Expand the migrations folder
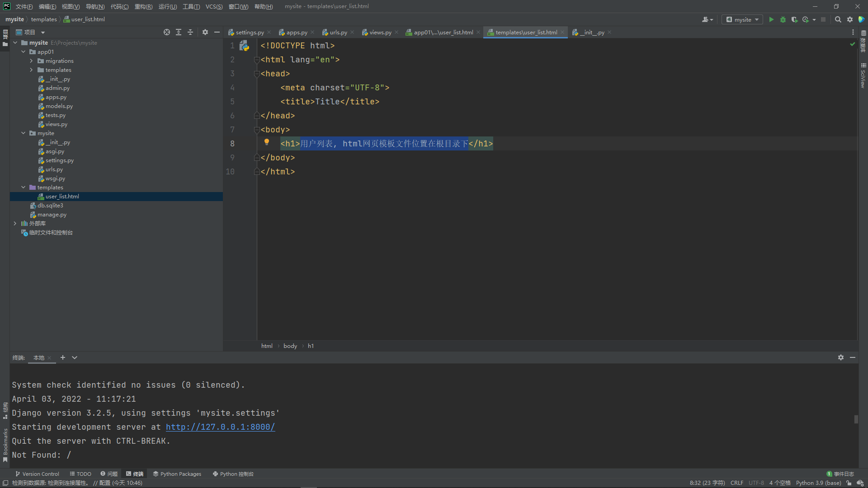Screen dimensions: 868x488 pyautogui.click(x=32, y=61)
